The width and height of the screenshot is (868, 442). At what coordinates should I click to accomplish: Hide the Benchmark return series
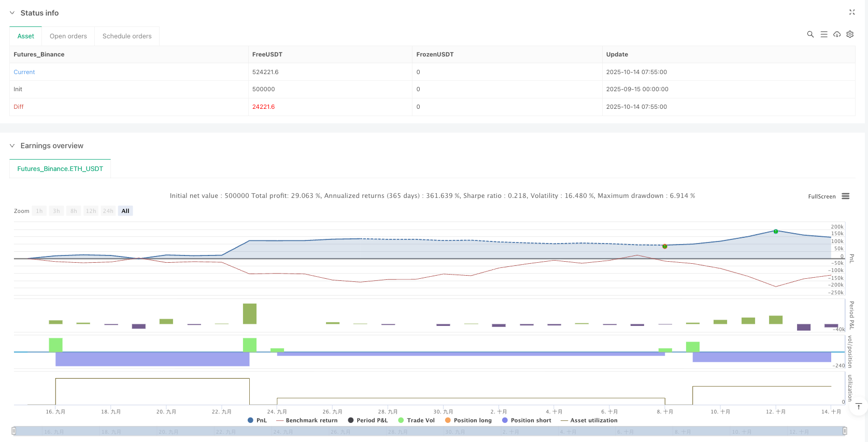pyautogui.click(x=307, y=420)
